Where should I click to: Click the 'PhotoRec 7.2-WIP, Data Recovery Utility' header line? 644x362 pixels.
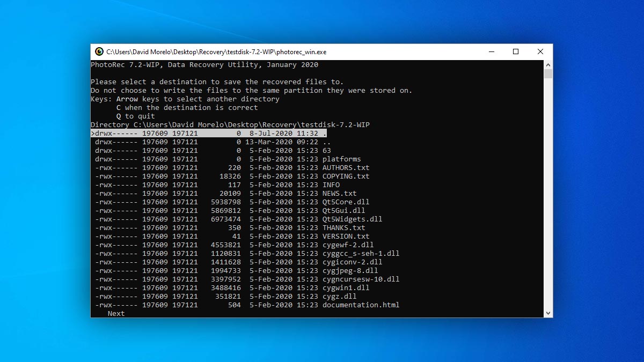point(204,65)
